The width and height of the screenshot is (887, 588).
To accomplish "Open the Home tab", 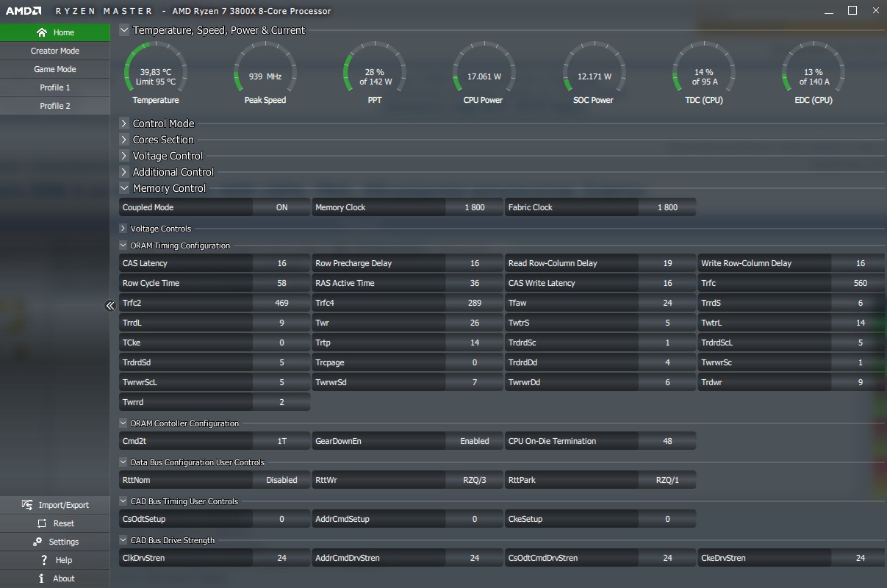I will point(55,32).
